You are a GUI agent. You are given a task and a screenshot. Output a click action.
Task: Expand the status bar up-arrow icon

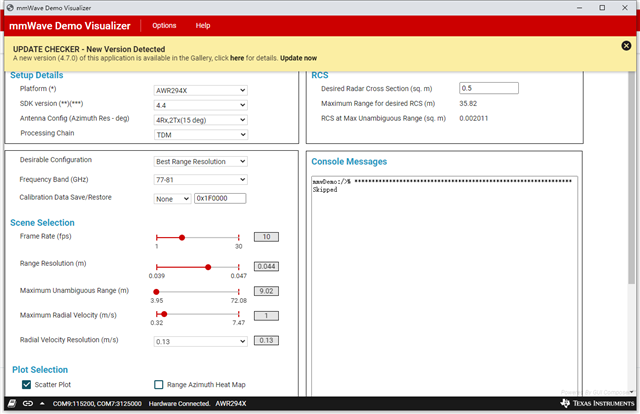(x=42, y=403)
